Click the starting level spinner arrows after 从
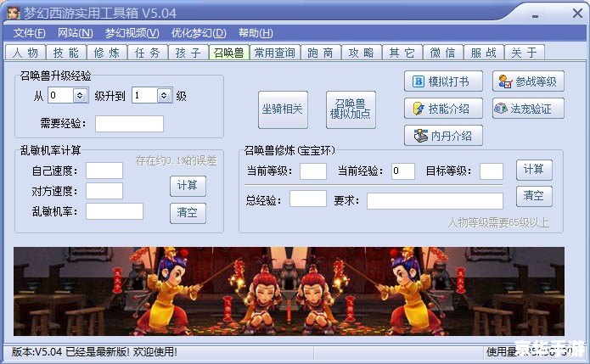The height and width of the screenshot is (364, 590). 80,96
